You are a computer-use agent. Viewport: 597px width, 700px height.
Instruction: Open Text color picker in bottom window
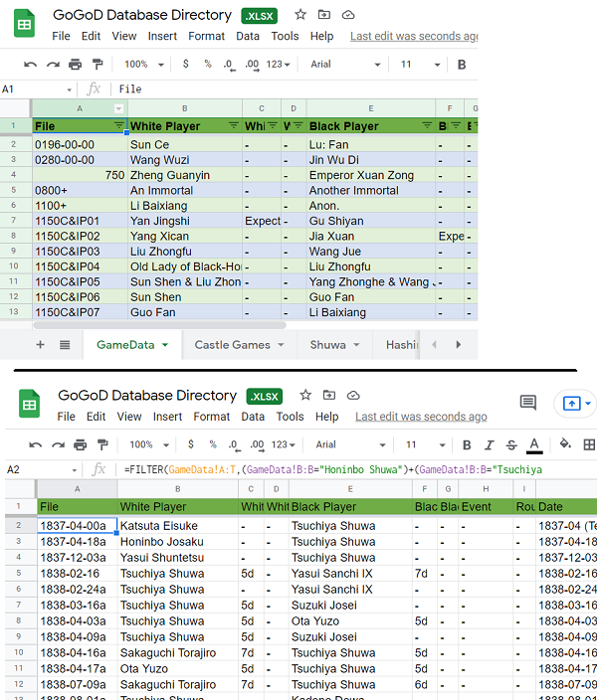click(x=534, y=445)
